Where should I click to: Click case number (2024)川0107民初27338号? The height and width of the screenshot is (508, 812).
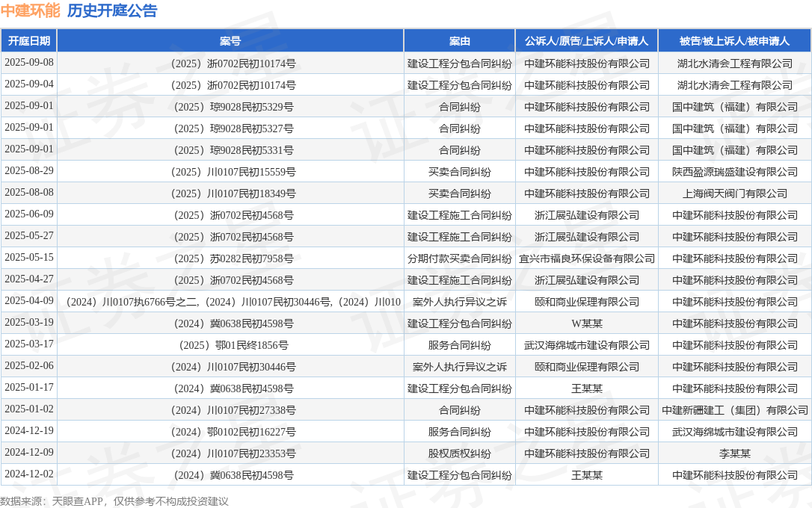tap(233, 411)
